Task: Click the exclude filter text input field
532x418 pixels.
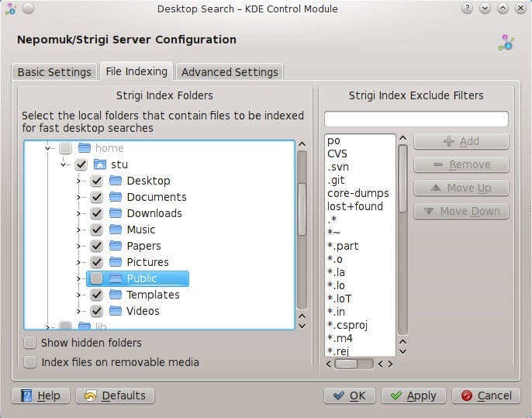Action: (x=416, y=119)
